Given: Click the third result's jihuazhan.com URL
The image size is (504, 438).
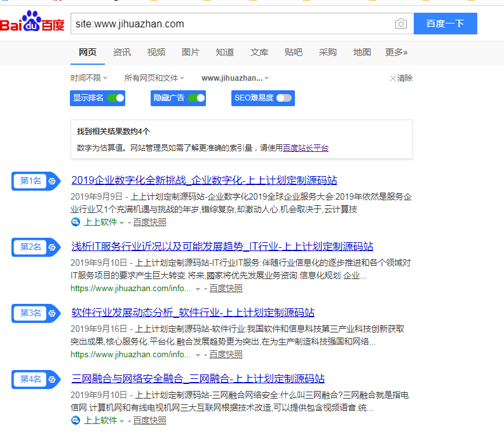Looking at the screenshot, I should pos(130,354).
